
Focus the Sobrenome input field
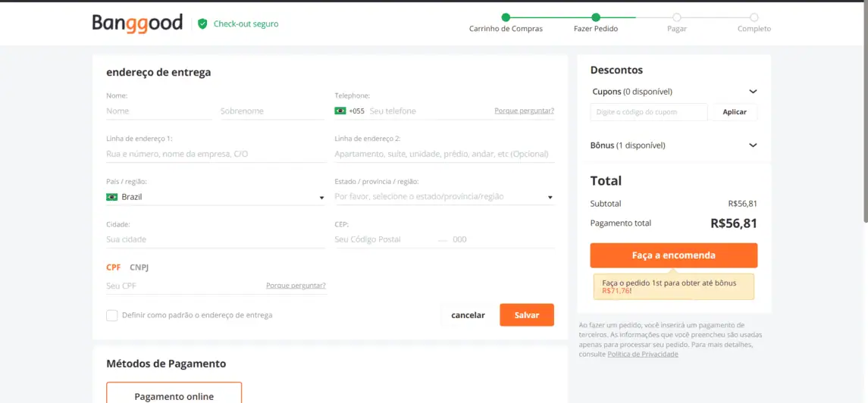coord(274,111)
